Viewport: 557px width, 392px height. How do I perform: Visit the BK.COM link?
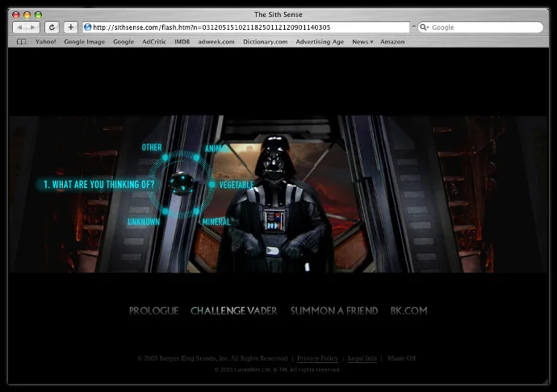[x=408, y=311]
